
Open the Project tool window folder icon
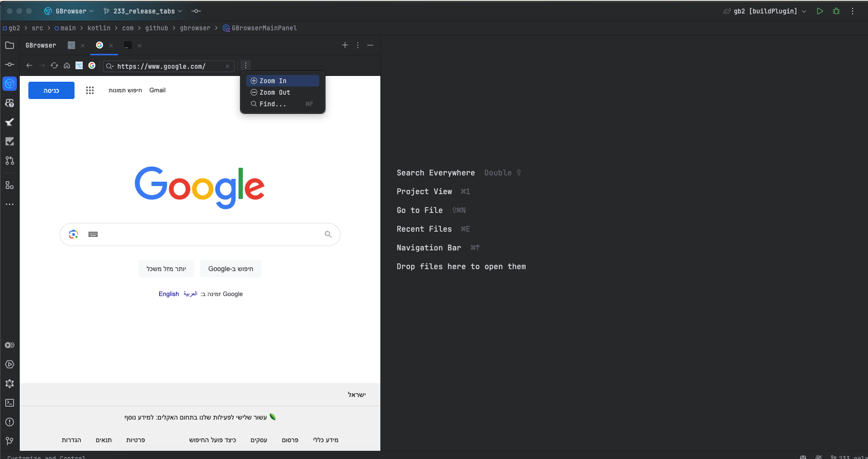10,45
